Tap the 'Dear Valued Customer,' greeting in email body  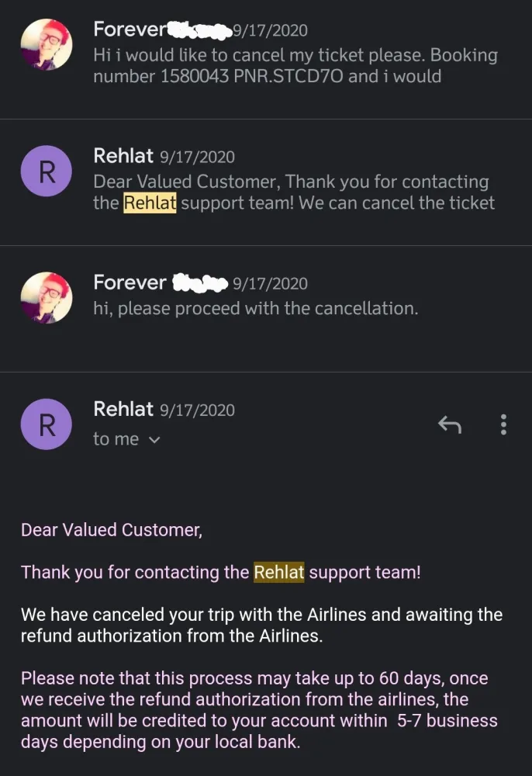point(111,530)
